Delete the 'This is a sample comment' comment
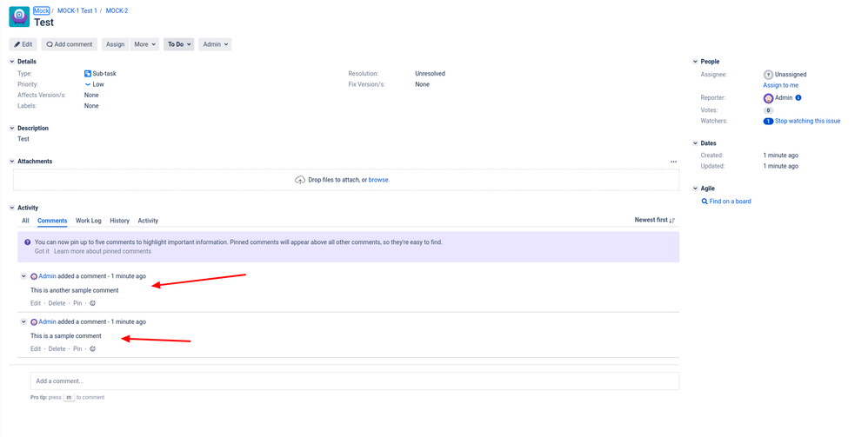Viewport: 868px width, 437px height. click(x=57, y=349)
